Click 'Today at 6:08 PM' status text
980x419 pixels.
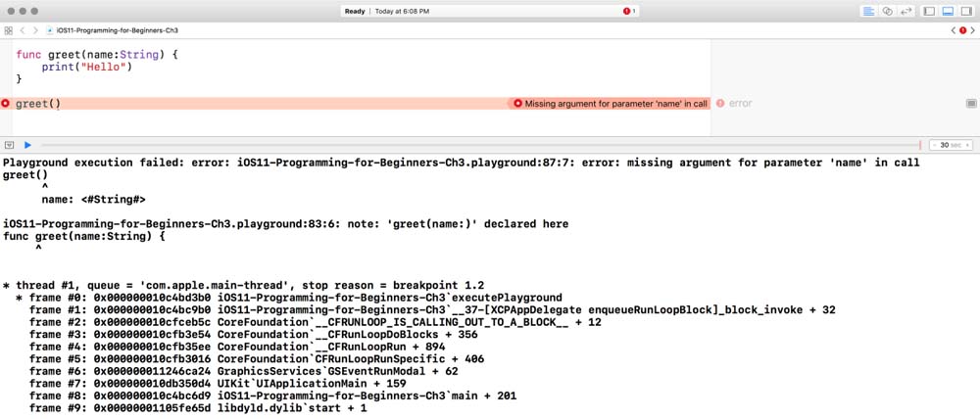click(x=402, y=11)
